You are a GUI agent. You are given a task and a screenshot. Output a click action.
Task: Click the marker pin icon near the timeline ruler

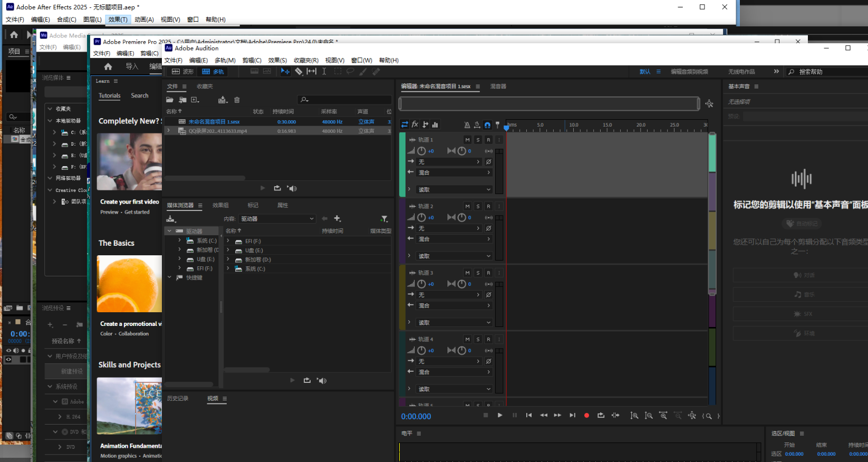click(x=497, y=125)
